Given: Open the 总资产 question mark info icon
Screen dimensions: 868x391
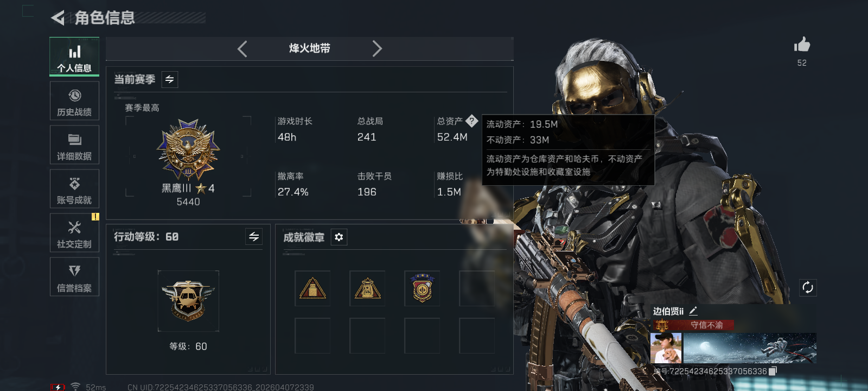Looking at the screenshot, I should (x=472, y=121).
